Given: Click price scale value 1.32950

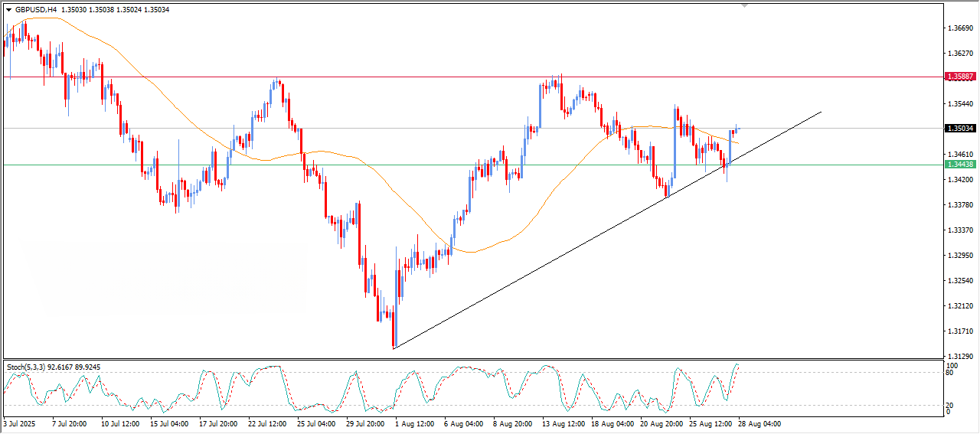Looking at the screenshot, I should 960,256.
